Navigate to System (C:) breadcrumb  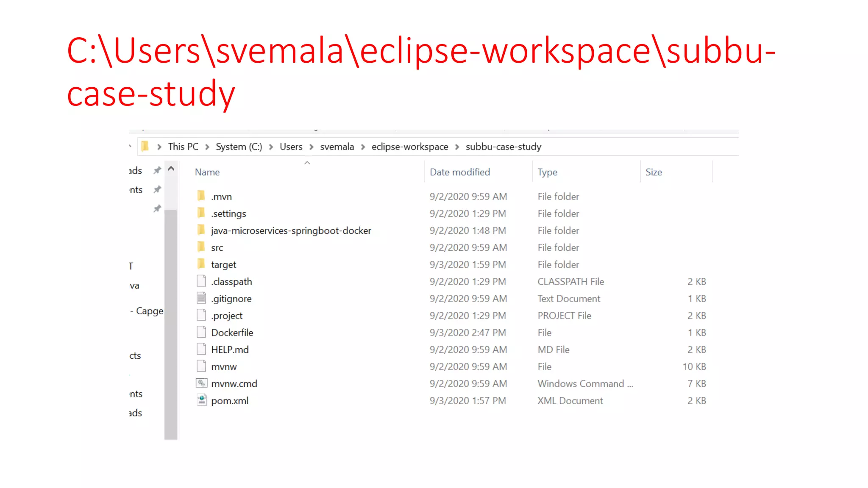pyautogui.click(x=239, y=147)
